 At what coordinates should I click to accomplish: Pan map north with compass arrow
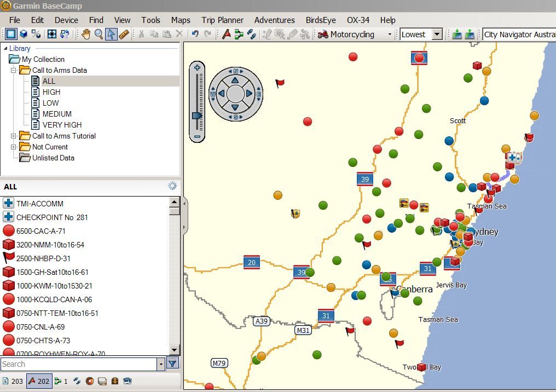click(x=235, y=80)
